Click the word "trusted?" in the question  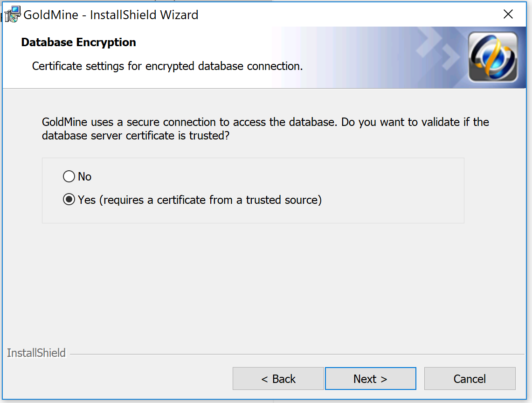pyautogui.click(x=207, y=136)
